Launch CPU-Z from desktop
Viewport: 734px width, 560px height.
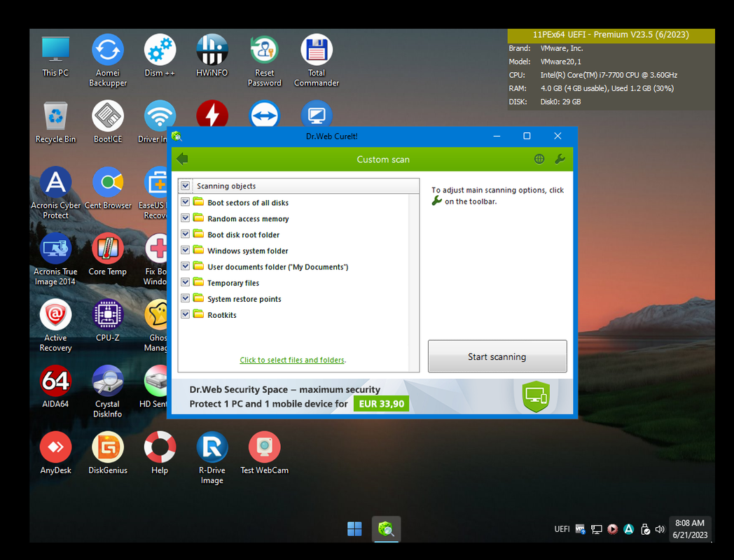108,321
